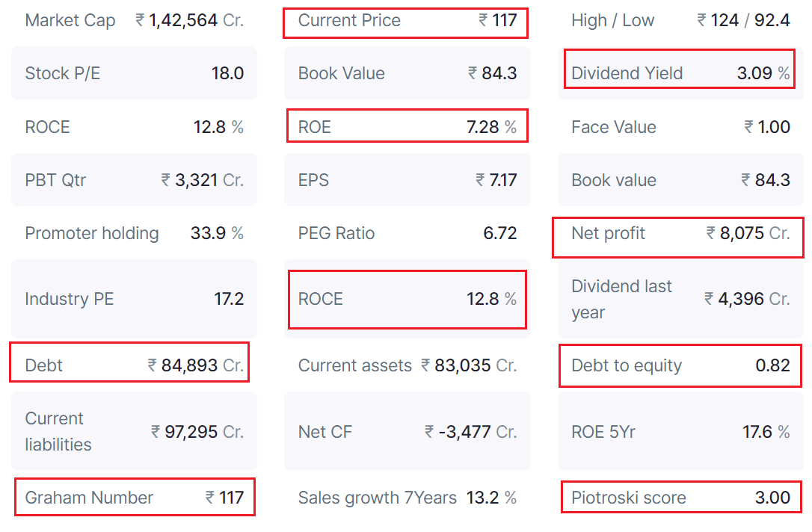This screenshot has height=532, width=812.
Task: Select the Stock P/E ratio cell
Action: 134,73
